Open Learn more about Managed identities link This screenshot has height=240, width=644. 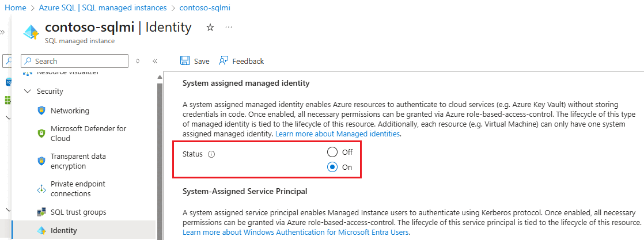338,134
